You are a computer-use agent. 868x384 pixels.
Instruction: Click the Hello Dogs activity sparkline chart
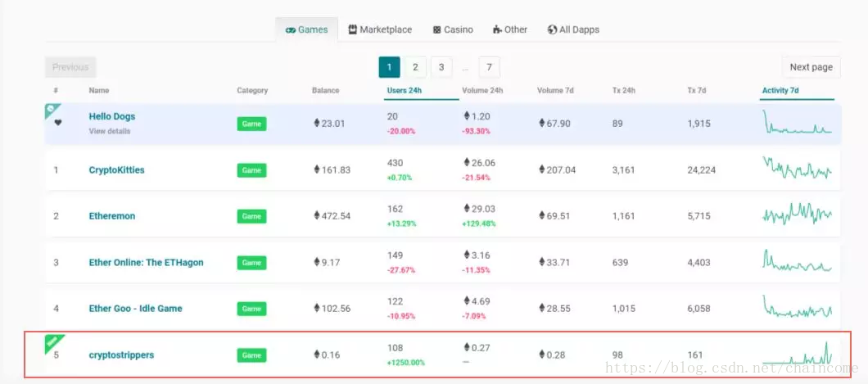click(x=797, y=122)
